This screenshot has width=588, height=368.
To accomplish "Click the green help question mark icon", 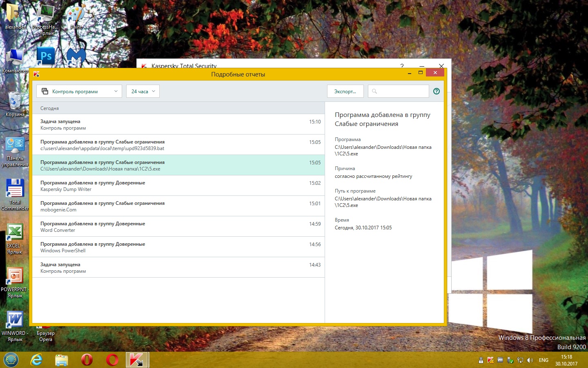I will click(x=436, y=91).
